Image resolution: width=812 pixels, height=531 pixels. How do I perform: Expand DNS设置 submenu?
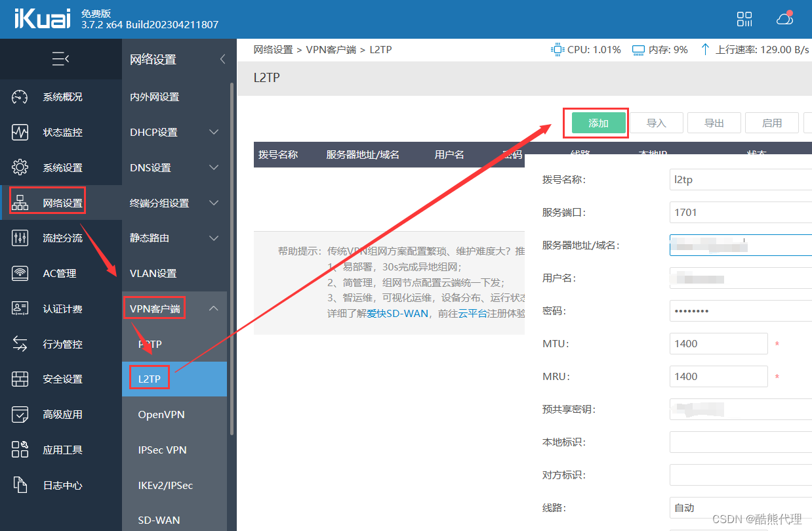(x=214, y=167)
